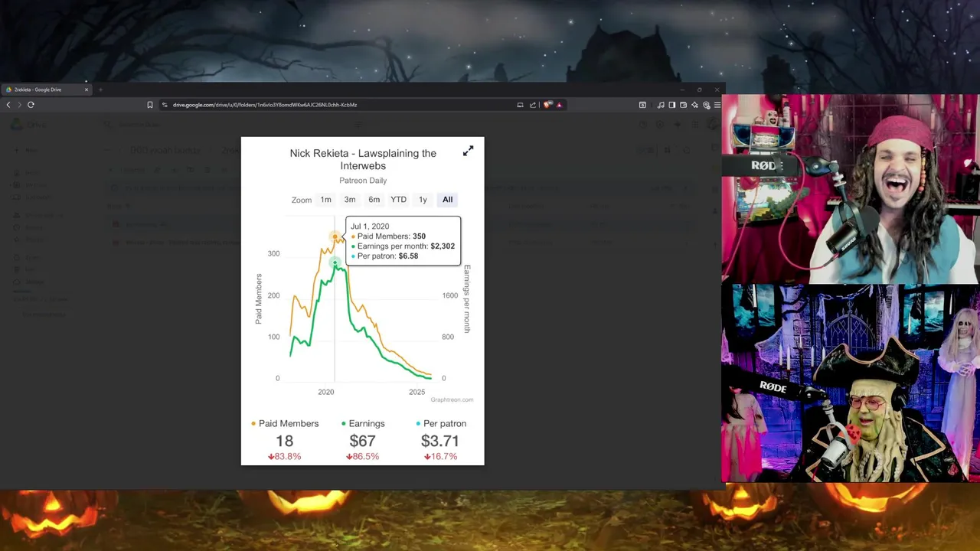Open Brave Rewards triangle icon
The image size is (980, 551).
tap(559, 105)
